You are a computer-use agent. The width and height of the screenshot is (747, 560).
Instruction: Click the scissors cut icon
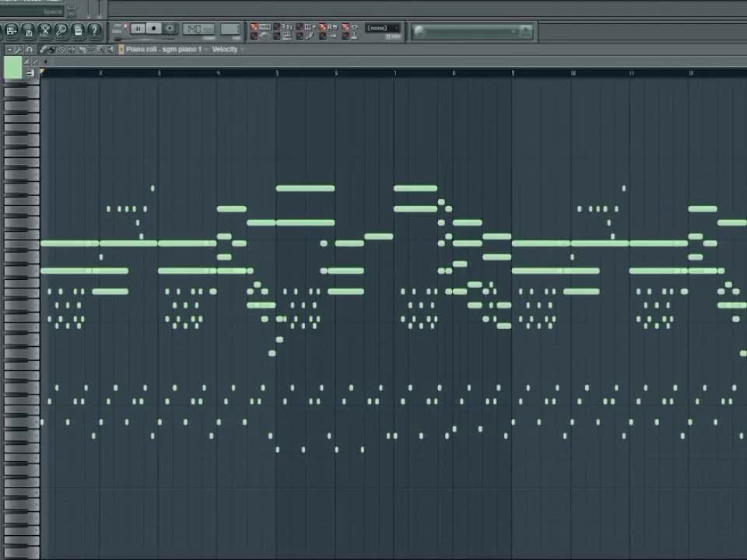[x=45, y=31]
